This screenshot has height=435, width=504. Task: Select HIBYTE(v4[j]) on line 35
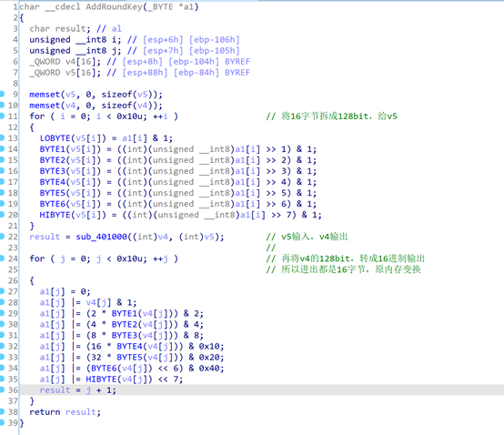[x=119, y=379]
